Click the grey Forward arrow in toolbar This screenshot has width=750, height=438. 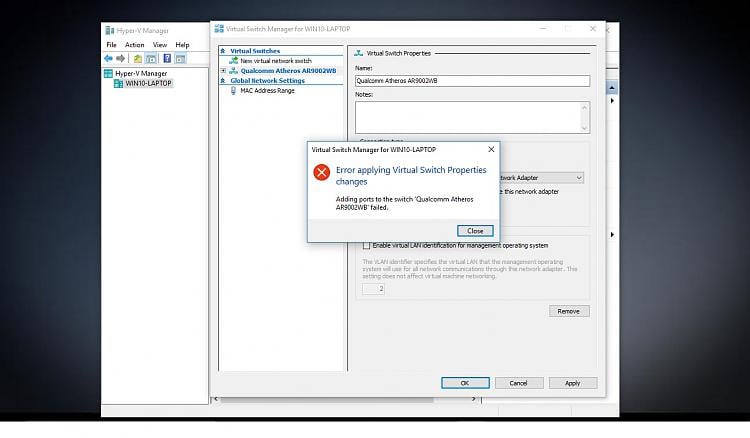(121, 58)
